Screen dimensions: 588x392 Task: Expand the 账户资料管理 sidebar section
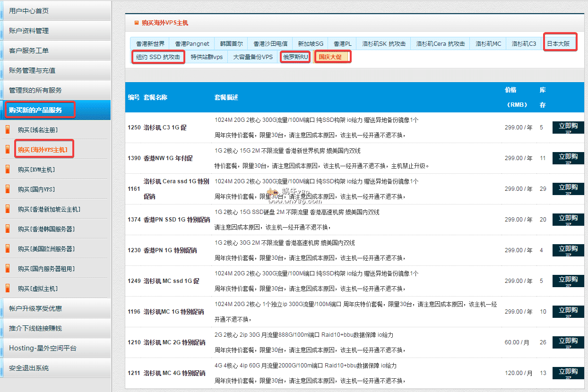(29, 31)
